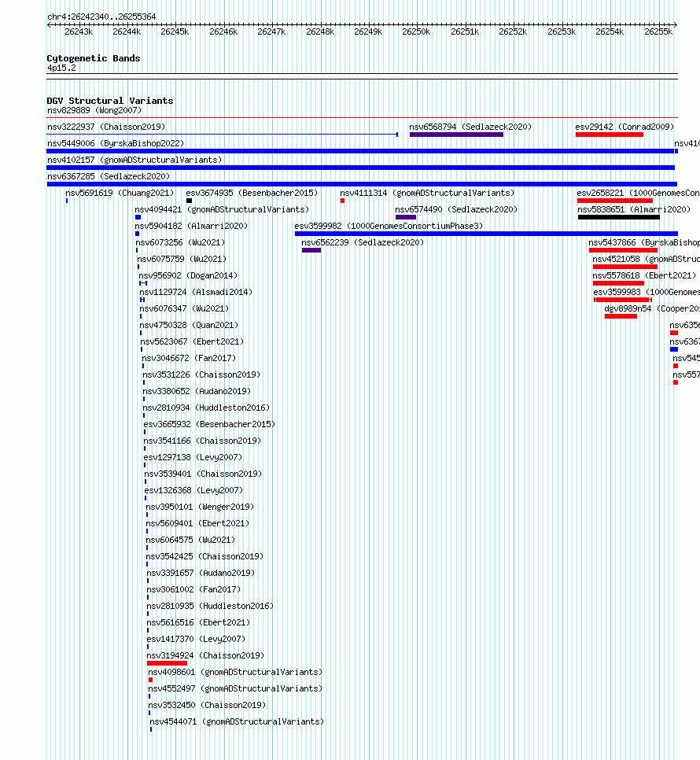Select nsv6574490 (Sedlazeck2020) purple bar
Viewport: 700px width, 760px height.
click(406, 217)
